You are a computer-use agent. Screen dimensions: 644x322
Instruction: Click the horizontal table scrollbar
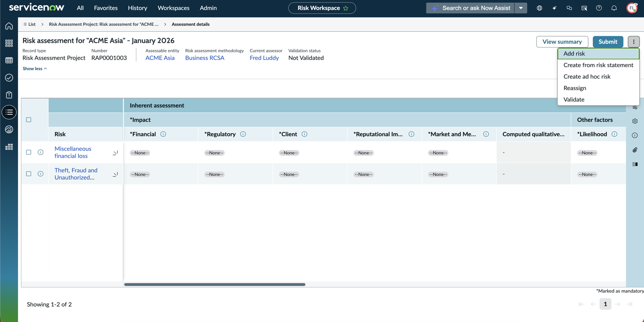[x=215, y=284]
